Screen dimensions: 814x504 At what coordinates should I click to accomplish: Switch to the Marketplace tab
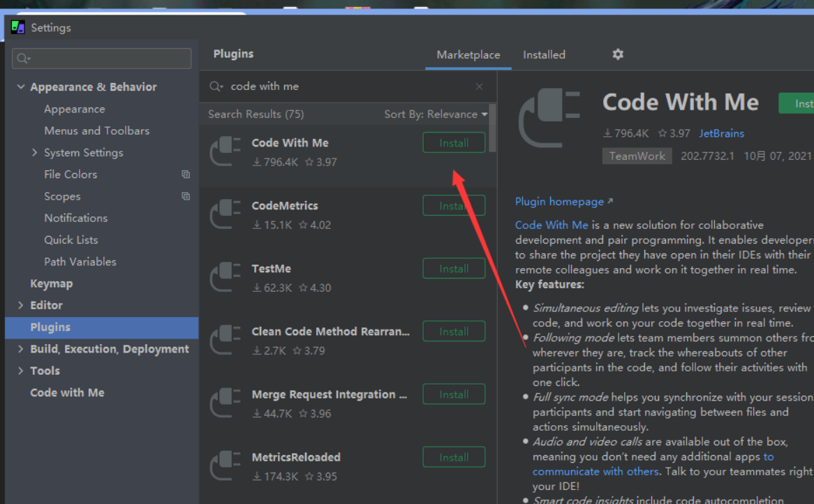[468, 54]
